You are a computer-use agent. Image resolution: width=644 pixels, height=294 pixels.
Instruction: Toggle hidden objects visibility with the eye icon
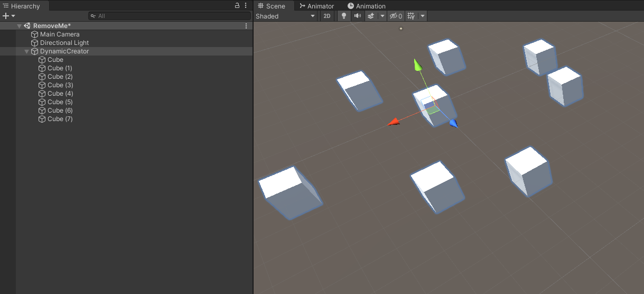coord(396,16)
